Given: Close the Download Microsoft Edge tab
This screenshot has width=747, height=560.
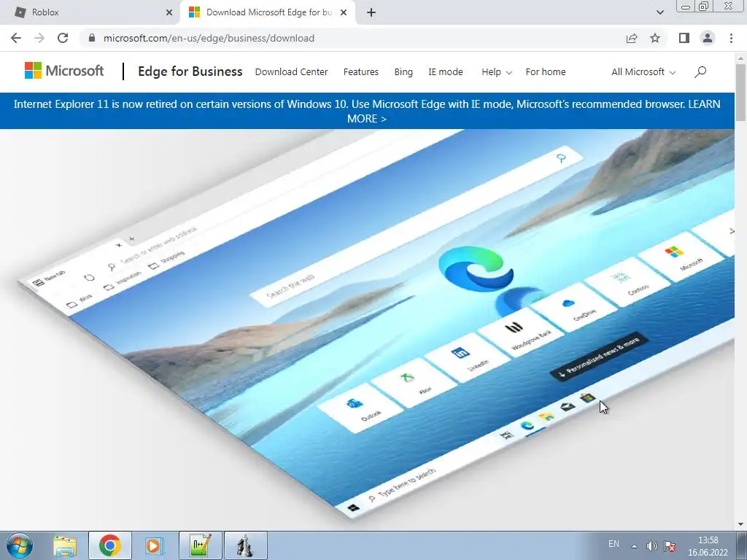Looking at the screenshot, I should (x=344, y=12).
